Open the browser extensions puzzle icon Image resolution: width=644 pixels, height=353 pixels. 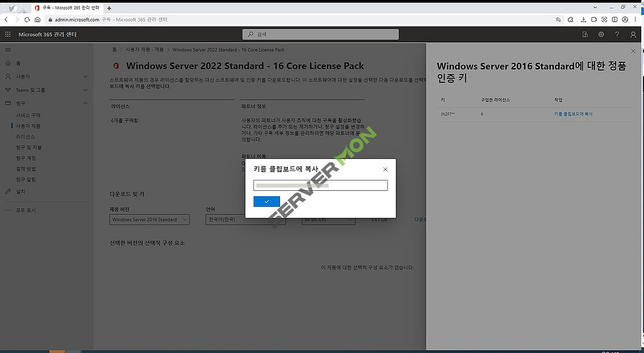(x=571, y=19)
